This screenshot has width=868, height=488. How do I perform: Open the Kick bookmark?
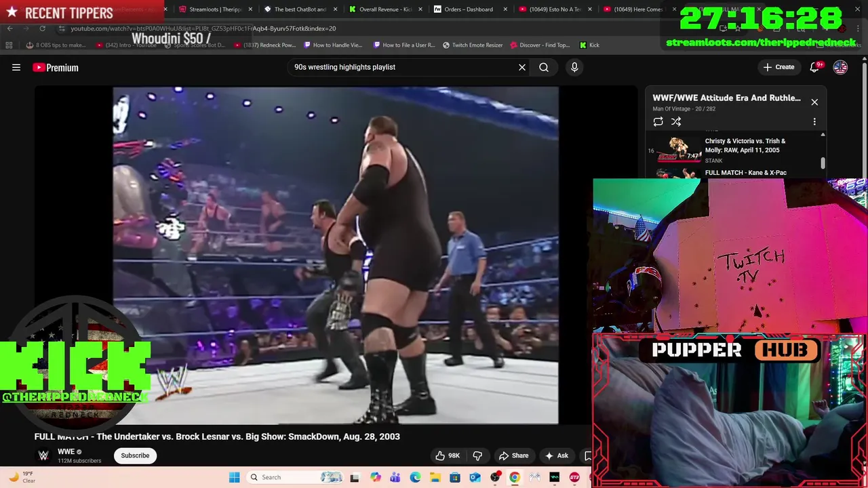[x=589, y=45]
